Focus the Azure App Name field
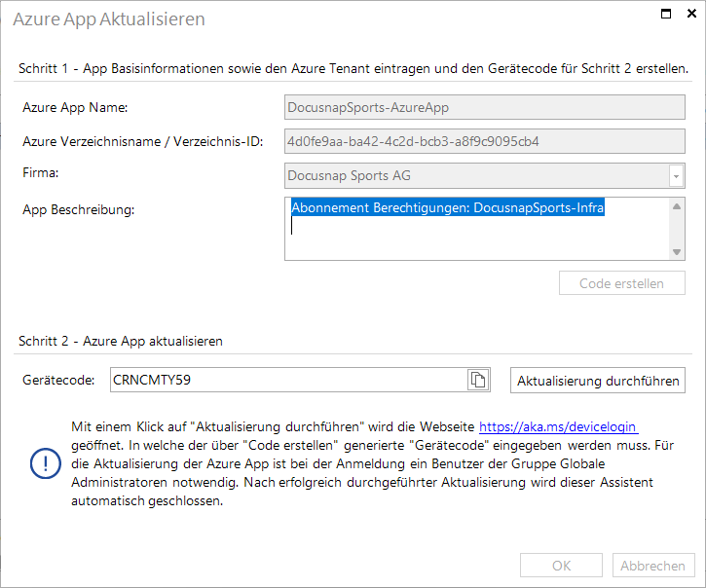 point(485,107)
